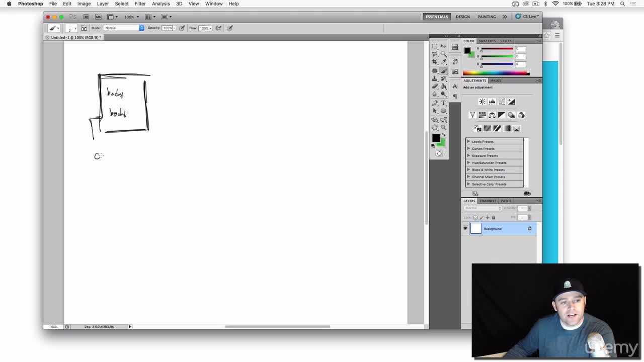Expand Exposure Presets
The height and width of the screenshot is (362, 644).
click(468, 156)
